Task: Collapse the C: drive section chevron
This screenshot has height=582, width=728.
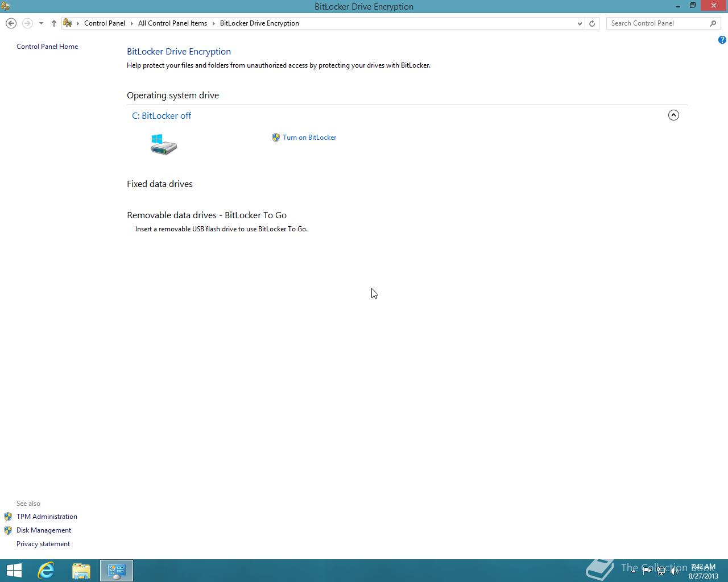Action: [x=673, y=115]
